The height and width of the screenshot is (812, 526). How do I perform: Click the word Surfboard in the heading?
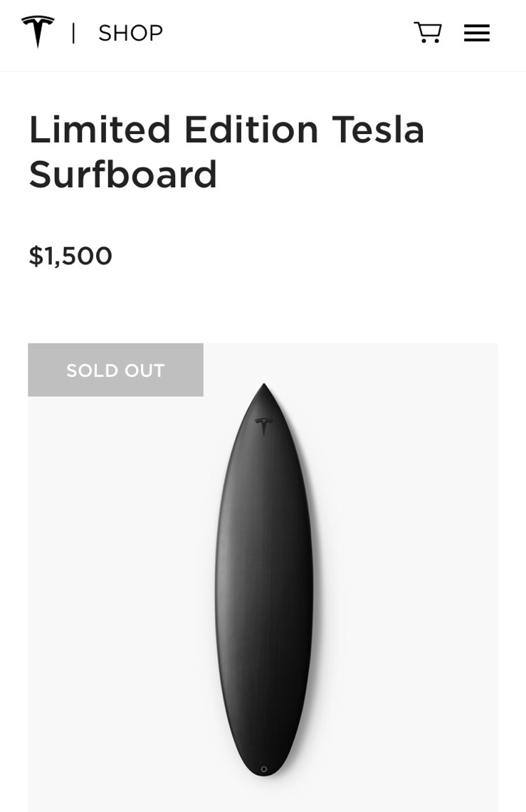pyautogui.click(x=122, y=175)
